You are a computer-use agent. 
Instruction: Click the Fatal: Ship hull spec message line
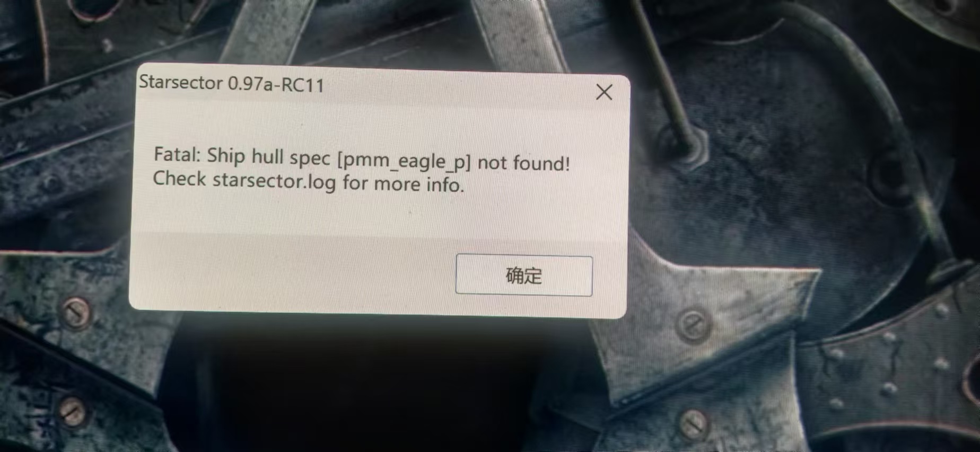point(362,159)
